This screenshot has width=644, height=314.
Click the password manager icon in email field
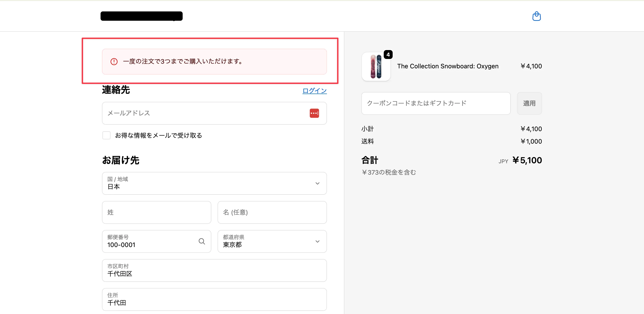(314, 113)
